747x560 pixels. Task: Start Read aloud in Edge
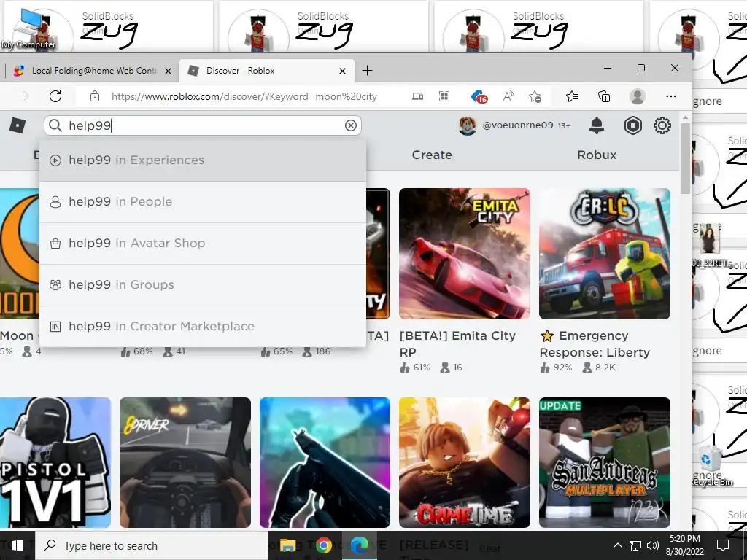[x=508, y=96]
